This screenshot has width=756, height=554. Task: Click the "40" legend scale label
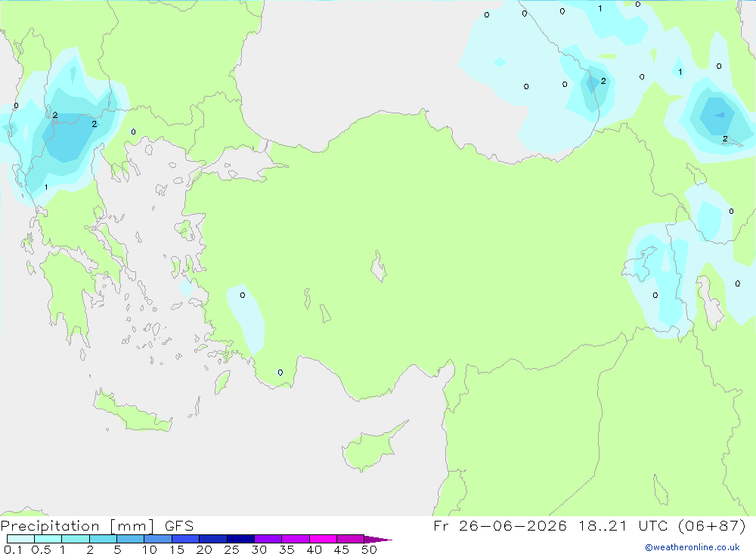pyautogui.click(x=314, y=549)
